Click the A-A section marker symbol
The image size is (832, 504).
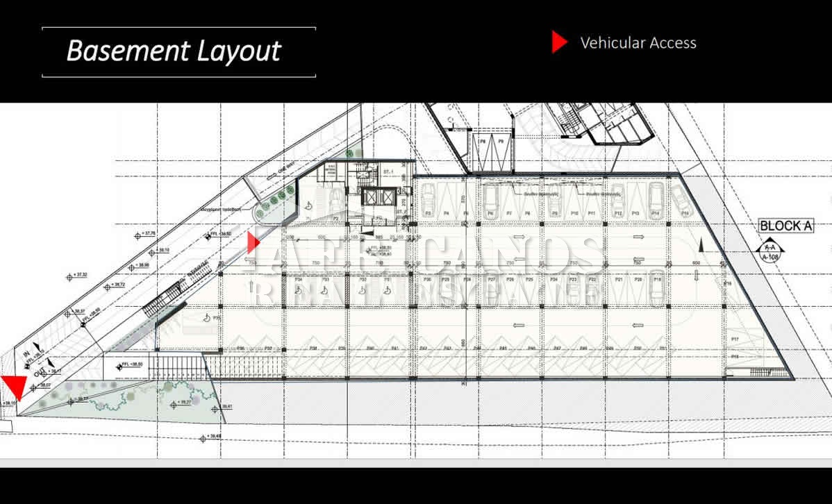pos(769,251)
